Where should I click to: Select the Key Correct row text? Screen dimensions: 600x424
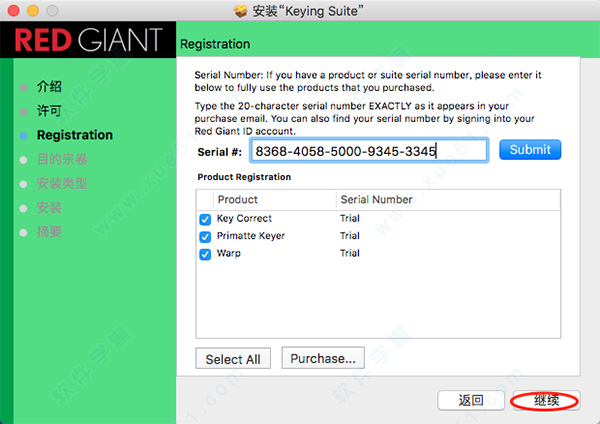point(244,219)
